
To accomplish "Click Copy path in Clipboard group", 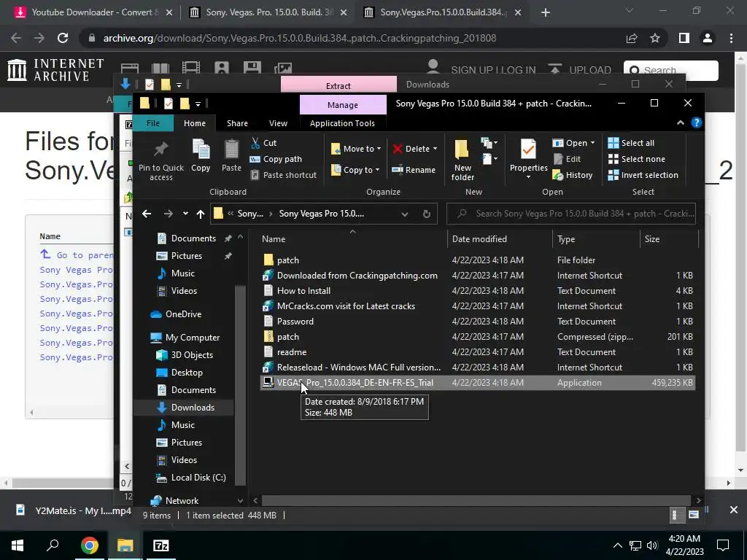I will tap(276, 159).
